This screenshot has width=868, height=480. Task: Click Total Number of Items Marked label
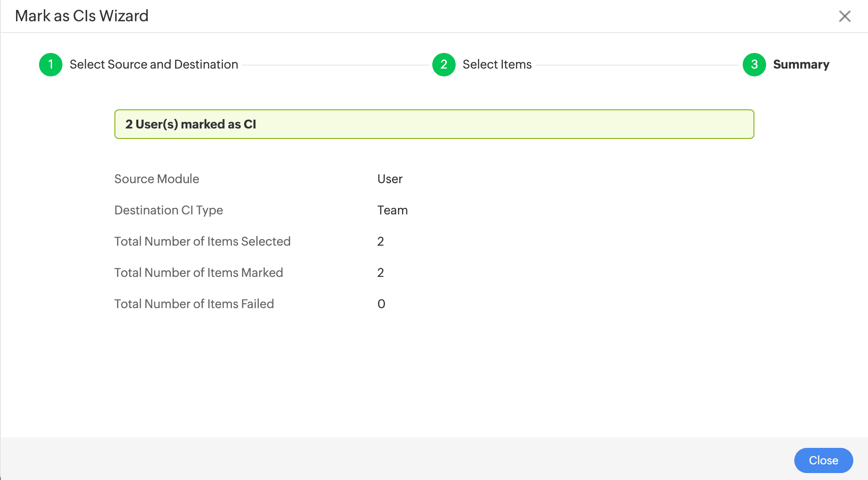198,273
